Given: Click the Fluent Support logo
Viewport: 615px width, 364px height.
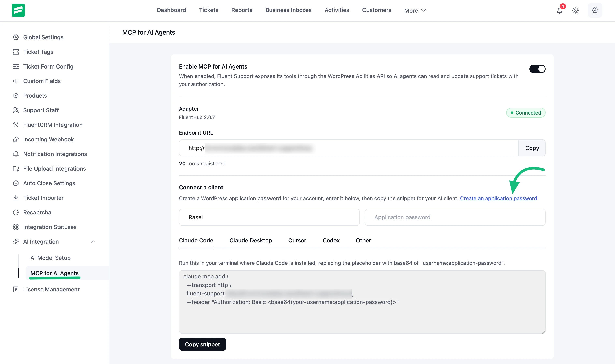Looking at the screenshot, I should [18, 10].
